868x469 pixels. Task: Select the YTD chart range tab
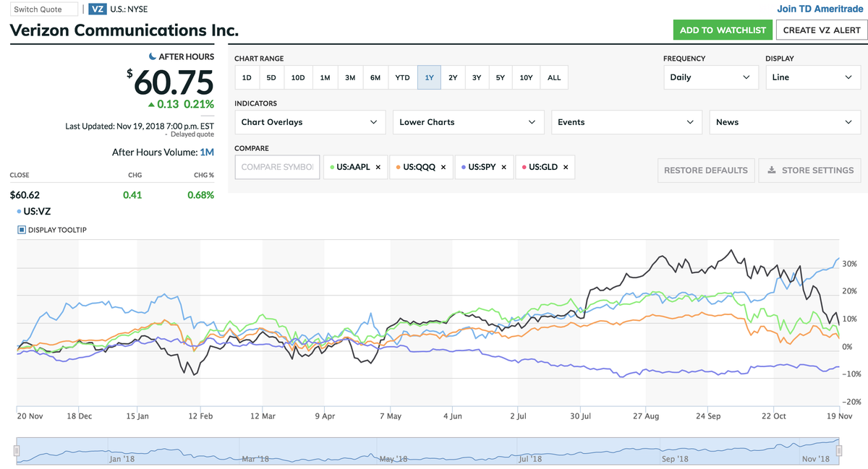(x=402, y=77)
